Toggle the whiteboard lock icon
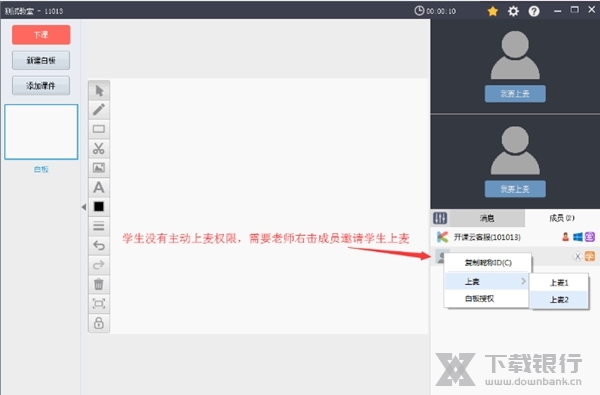This screenshot has width=600, height=395. pyautogui.click(x=99, y=323)
